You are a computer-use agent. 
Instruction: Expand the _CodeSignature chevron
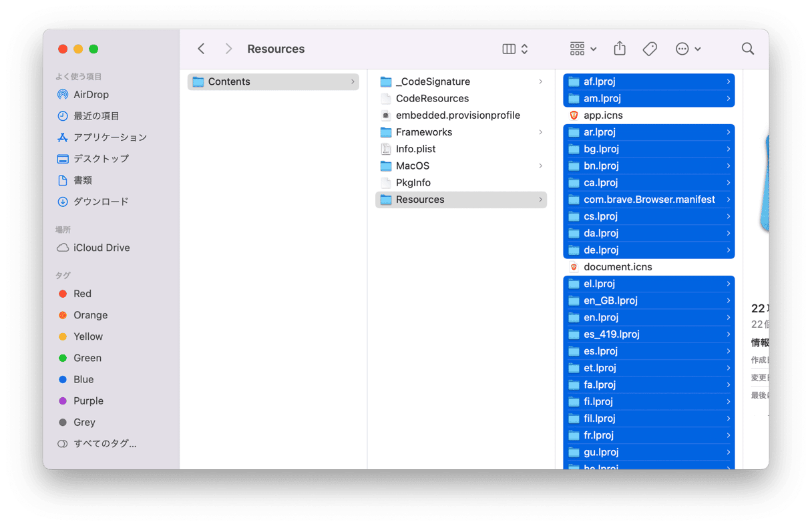pyautogui.click(x=540, y=81)
